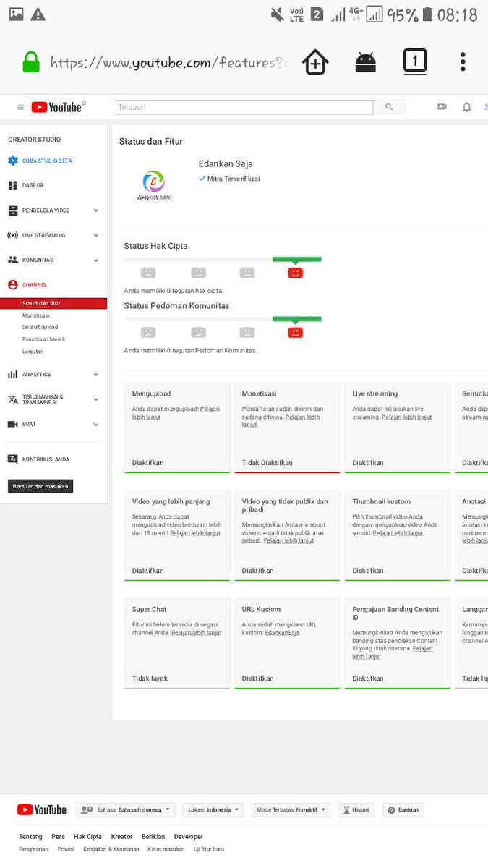Open the browser tabs counter
Viewport: 488px width, 868px height.
point(415,61)
